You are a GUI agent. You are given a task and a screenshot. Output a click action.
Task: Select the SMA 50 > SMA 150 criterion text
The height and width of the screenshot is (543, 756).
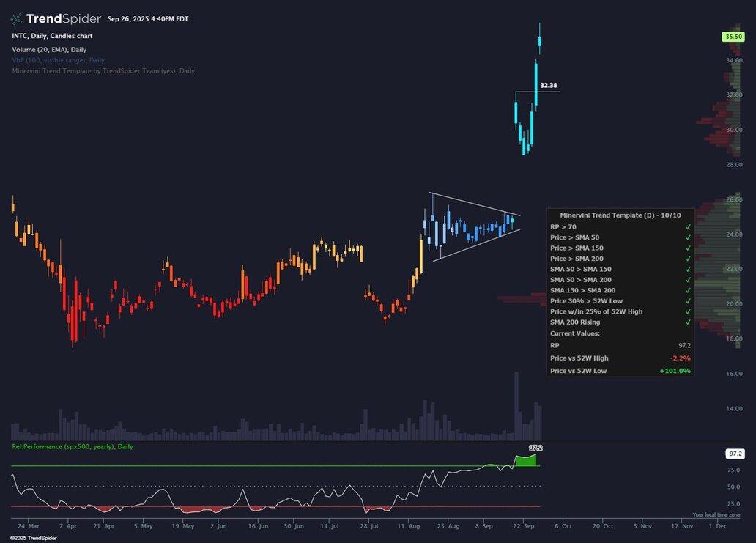click(x=580, y=270)
